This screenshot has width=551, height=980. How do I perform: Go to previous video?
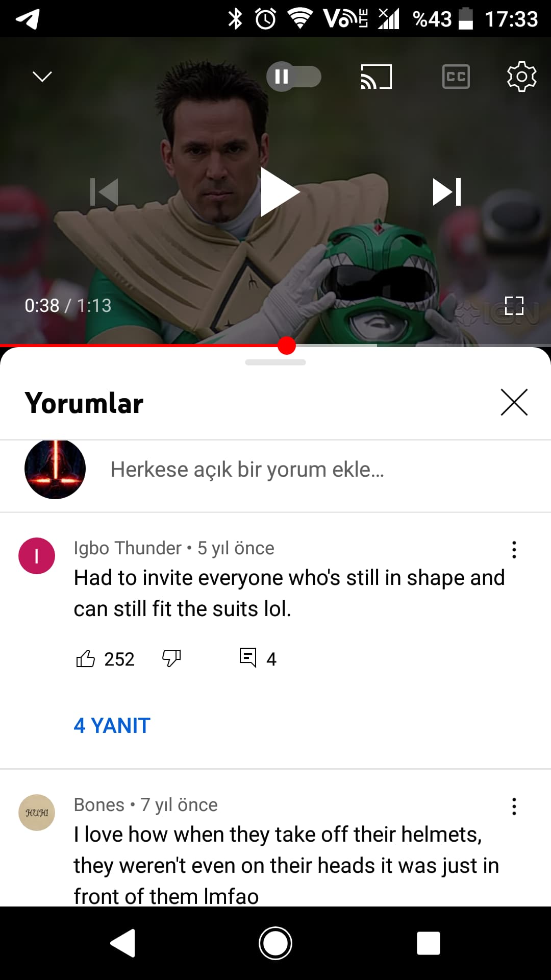coord(104,192)
